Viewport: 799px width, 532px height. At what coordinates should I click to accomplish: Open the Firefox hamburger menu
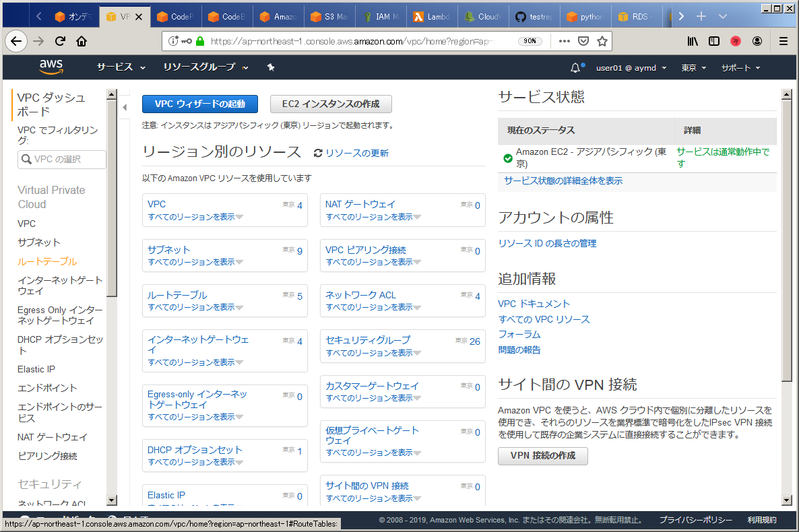point(784,41)
